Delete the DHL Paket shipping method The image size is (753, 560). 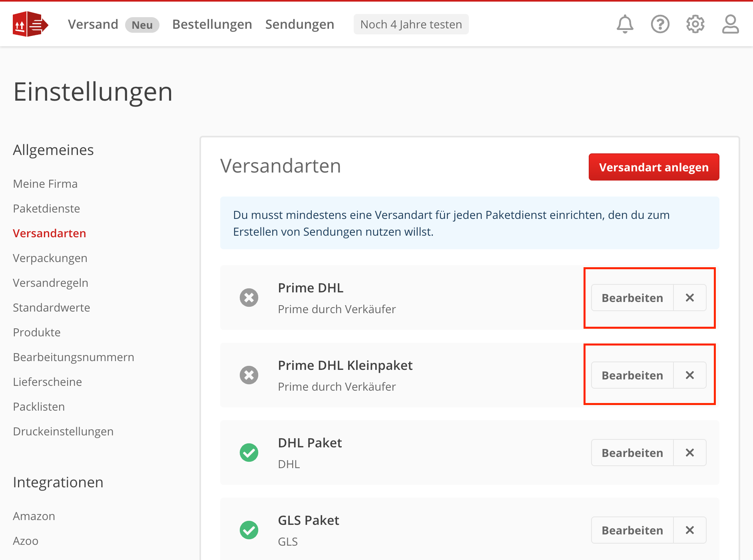[x=690, y=453]
